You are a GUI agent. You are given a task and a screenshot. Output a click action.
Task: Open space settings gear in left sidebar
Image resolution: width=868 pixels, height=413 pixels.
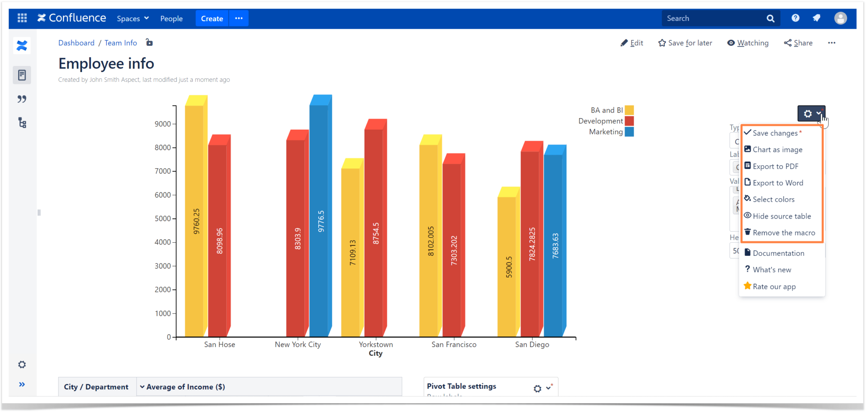coord(22,364)
